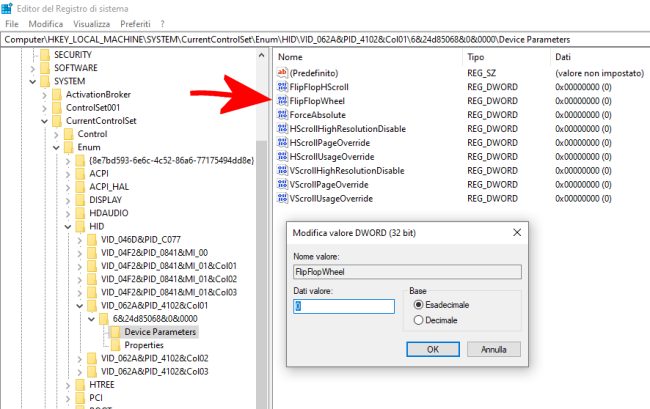
Task: Click the (Predefinito) string value icon
Action: click(x=282, y=73)
